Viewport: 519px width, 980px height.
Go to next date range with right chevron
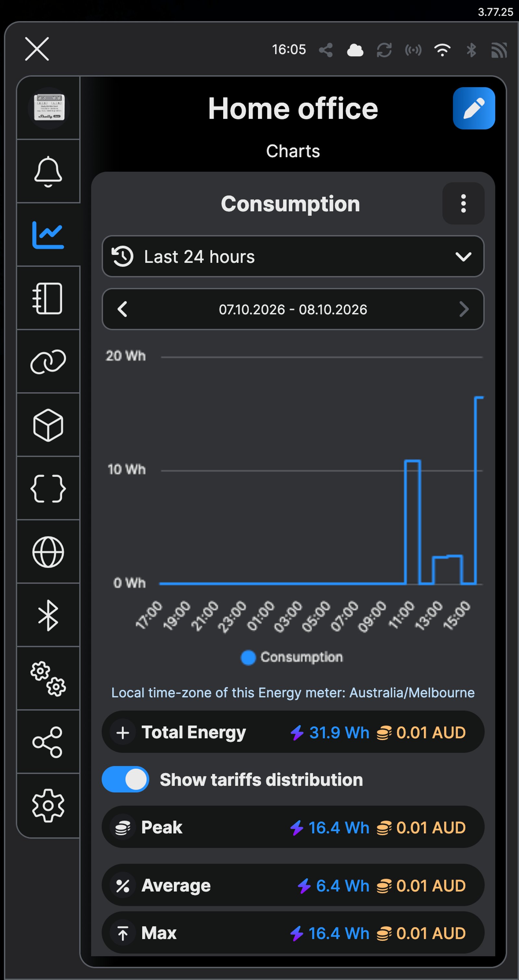464,309
